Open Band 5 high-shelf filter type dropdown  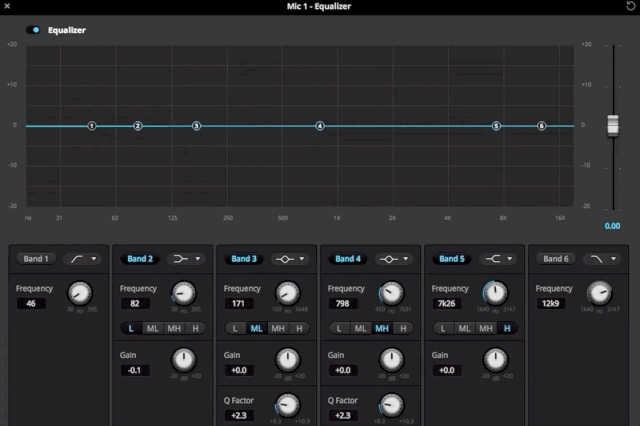(498, 259)
